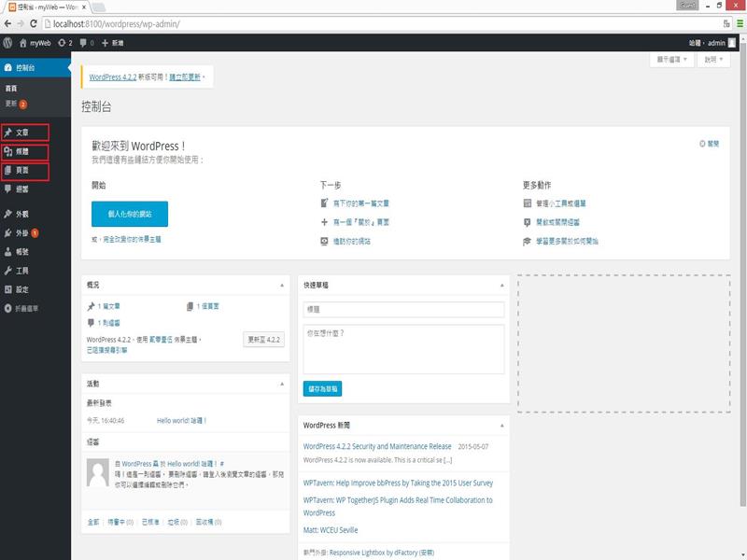Open the updates icon showing 2 in admin bar
This screenshot has width=747, height=560.
[62, 43]
